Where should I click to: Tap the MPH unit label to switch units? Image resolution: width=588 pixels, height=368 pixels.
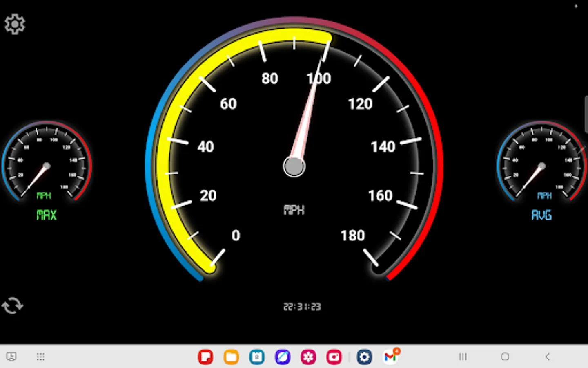294,210
